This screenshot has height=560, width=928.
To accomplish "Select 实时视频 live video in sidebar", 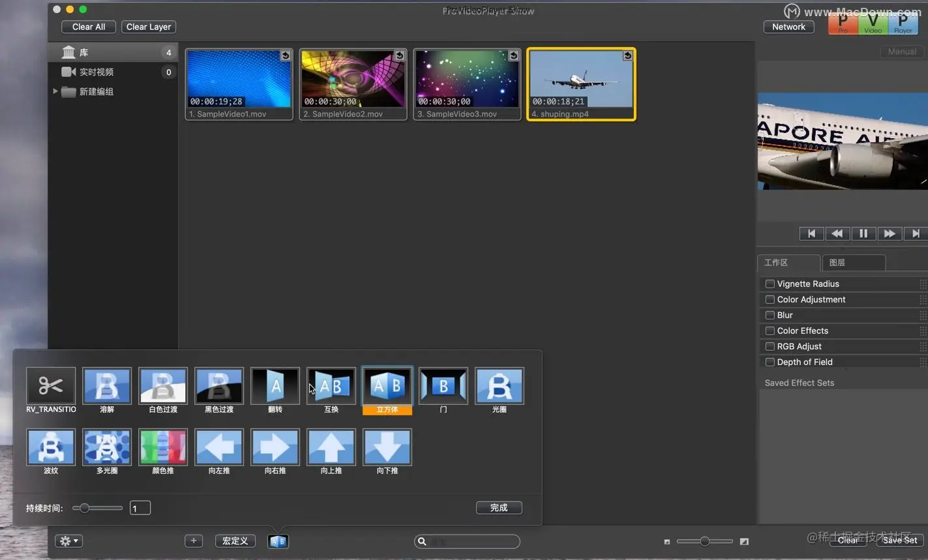I will [113, 72].
